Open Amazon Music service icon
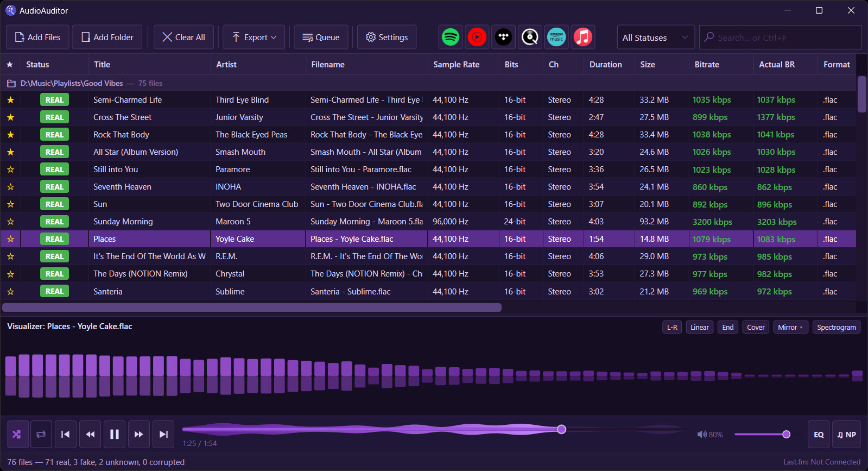 [x=556, y=37]
